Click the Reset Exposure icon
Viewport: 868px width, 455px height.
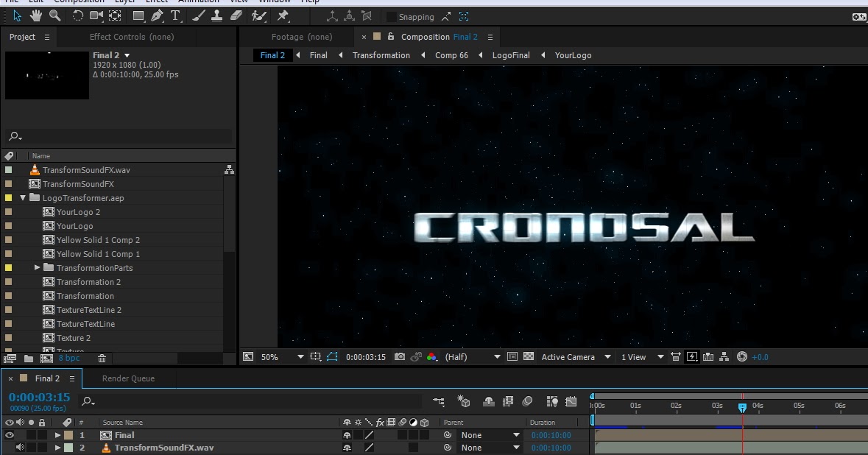click(742, 357)
